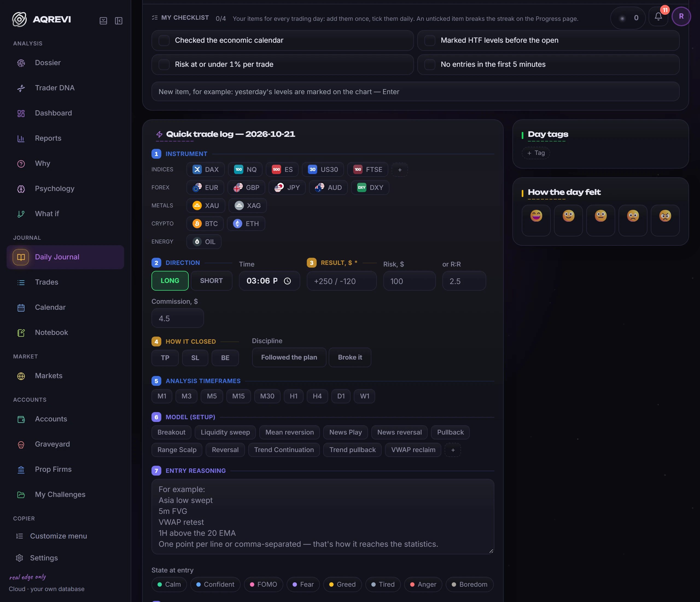Navigate to the Graveyard page
Screen dimensions: 700x602
[65, 444]
